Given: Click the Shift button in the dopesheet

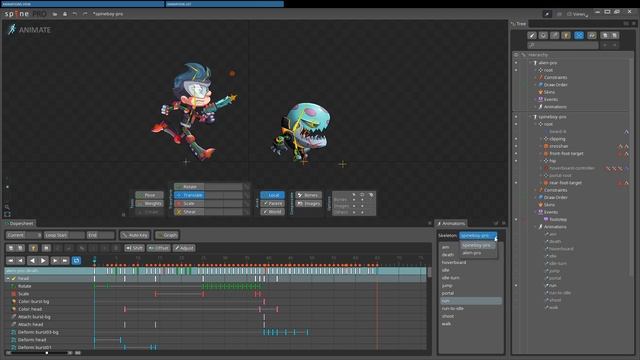Looking at the screenshot, I should (x=134, y=248).
